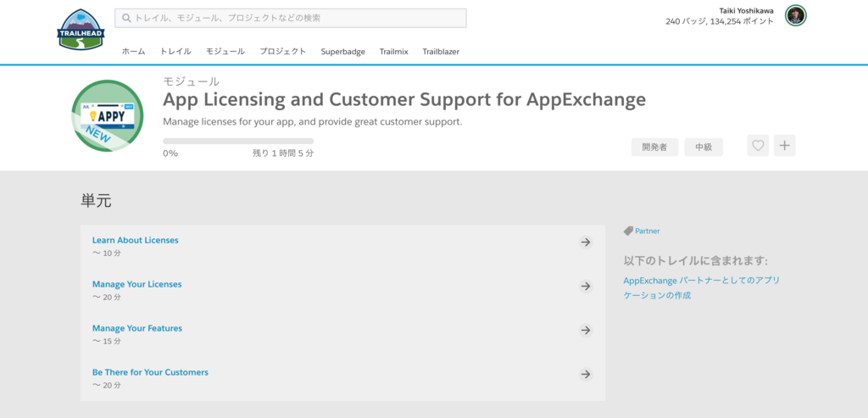The width and height of the screenshot is (868, 418).
Task: Click arrow for Be There for Your Customers
Action: (x=586, y=374)
